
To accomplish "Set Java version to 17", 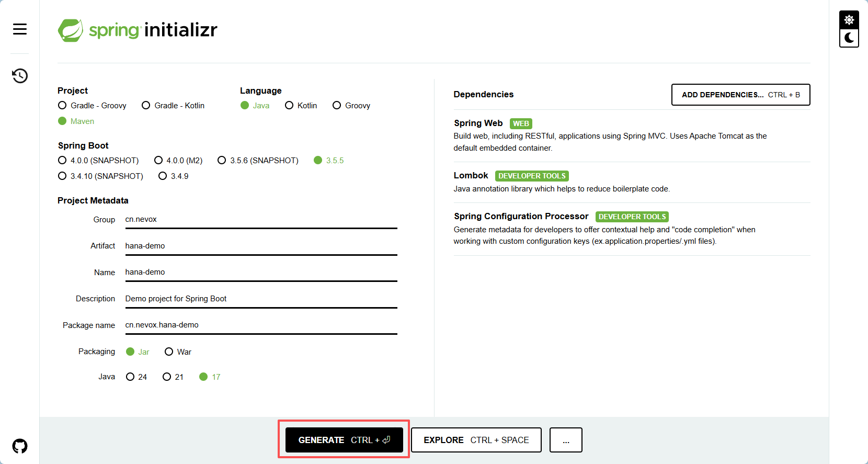I will [210, 377].
